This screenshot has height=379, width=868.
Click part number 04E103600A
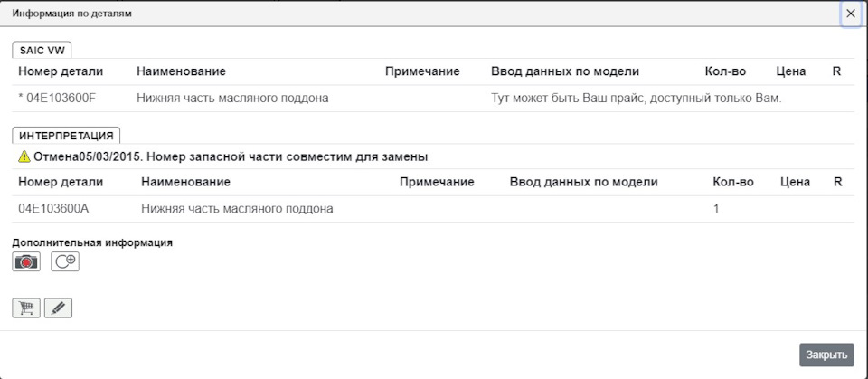coord(53,209)
